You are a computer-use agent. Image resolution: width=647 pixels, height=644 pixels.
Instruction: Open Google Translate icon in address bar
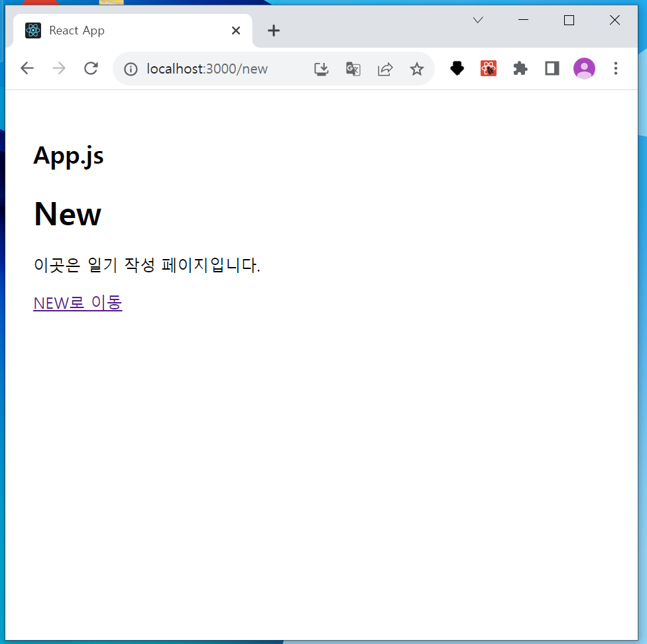pyautogui.click(x=353, y=69)
